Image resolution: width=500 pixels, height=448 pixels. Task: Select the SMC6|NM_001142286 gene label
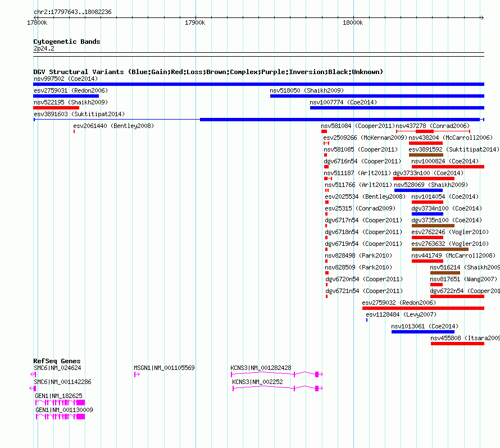coord(62,382)
